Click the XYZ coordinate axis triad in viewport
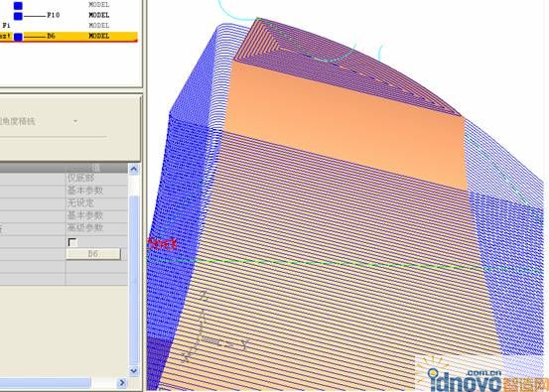This screenshot has height=392, width=549. pyautogui.click(x=213, y=327)
